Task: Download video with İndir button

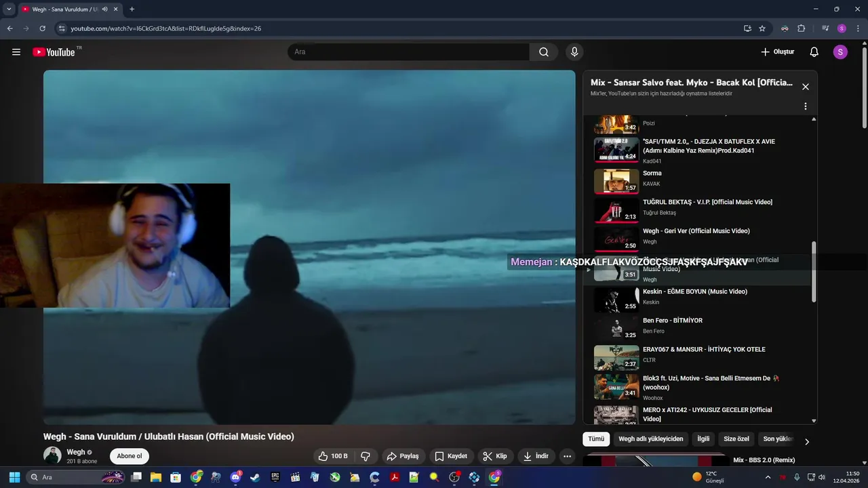Action: (x=536, y=456)
